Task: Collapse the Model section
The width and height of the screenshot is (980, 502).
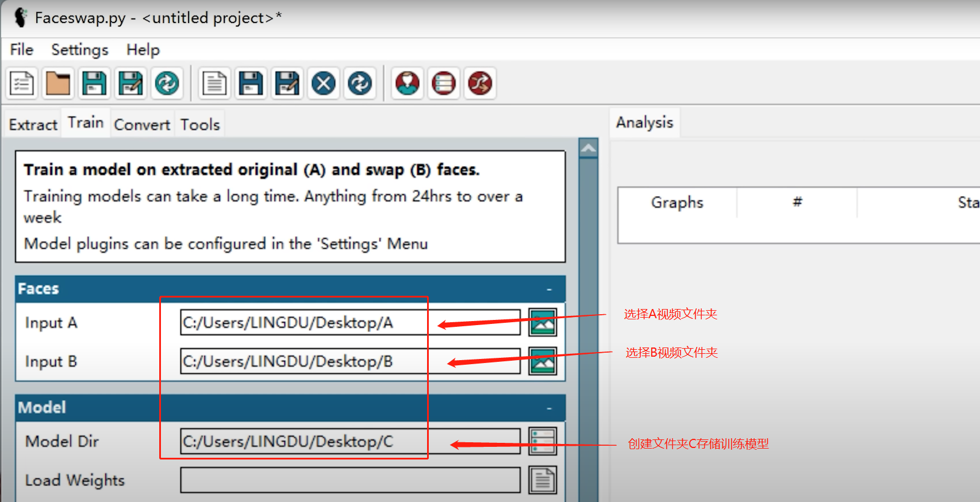Action: pos(549,408)
